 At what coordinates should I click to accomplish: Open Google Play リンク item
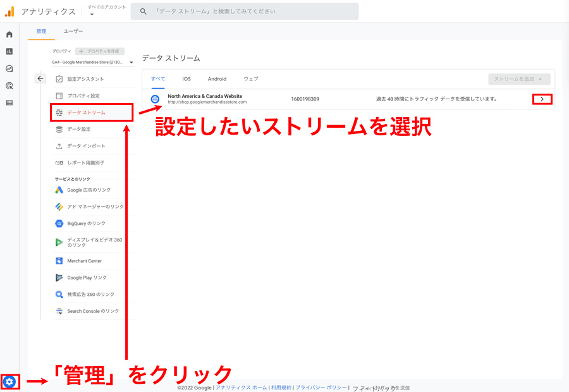[94, 278]
